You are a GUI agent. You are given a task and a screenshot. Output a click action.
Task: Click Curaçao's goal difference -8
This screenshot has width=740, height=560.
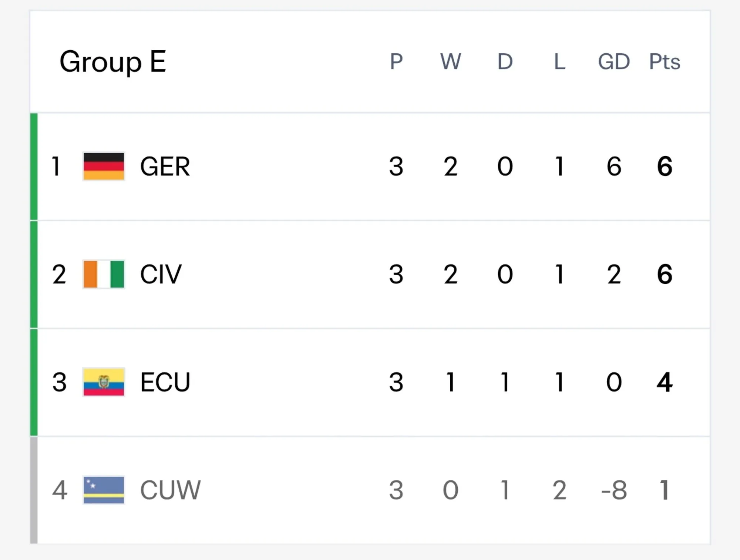coord(614,490)
